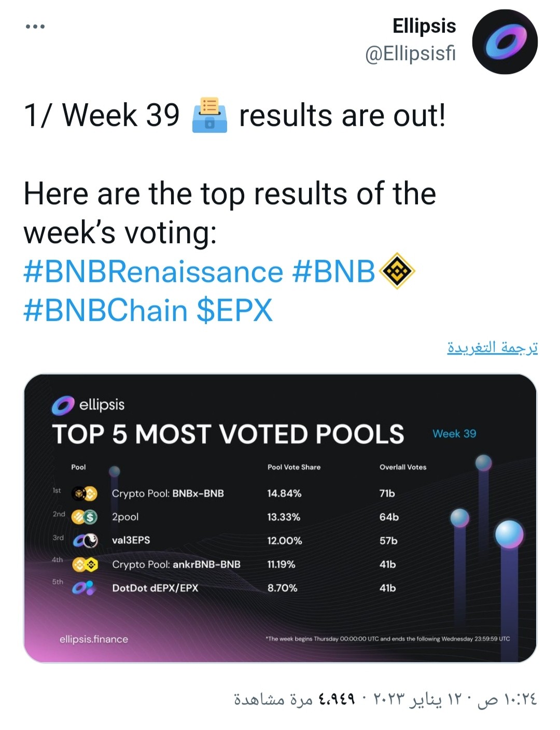560x730 pixels.
Task: Open the #BNBRenaissance hashtag
Action: [153, 272]
